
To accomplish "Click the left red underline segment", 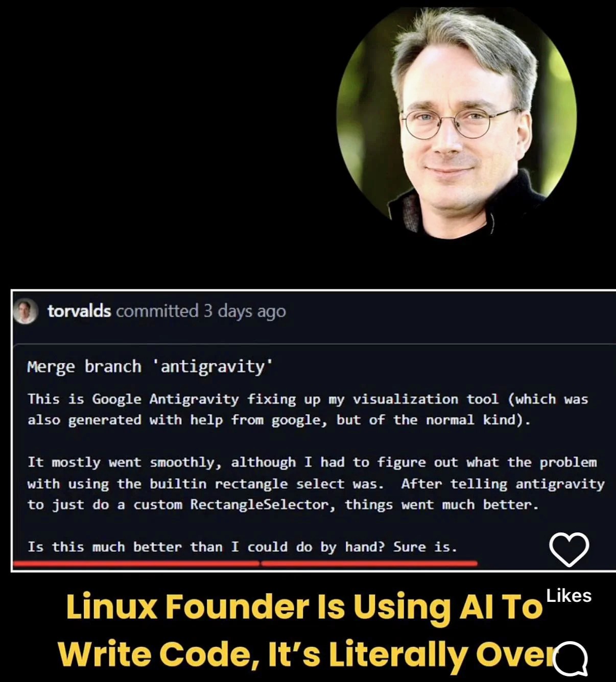I will (x=136, y=564).
